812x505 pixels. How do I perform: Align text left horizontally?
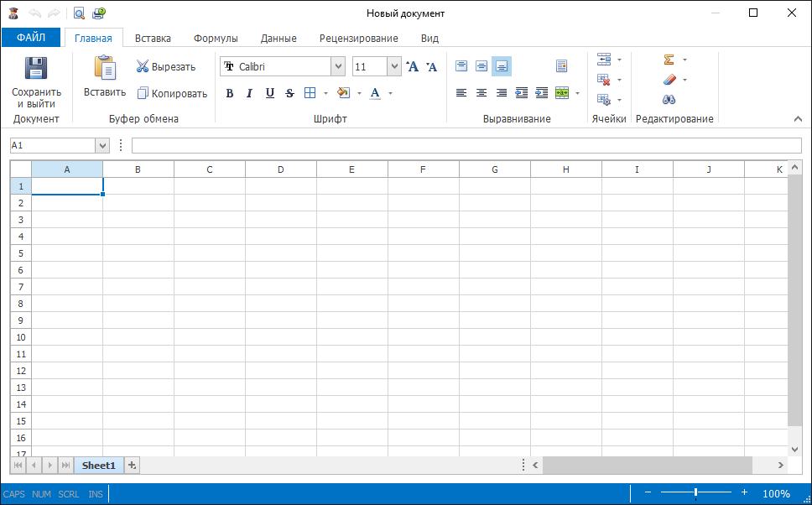461,93
